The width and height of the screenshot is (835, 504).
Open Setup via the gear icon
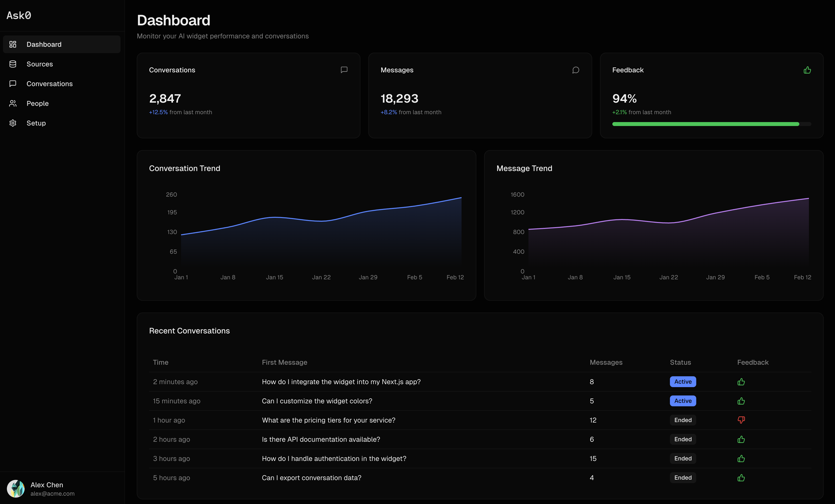13,123
